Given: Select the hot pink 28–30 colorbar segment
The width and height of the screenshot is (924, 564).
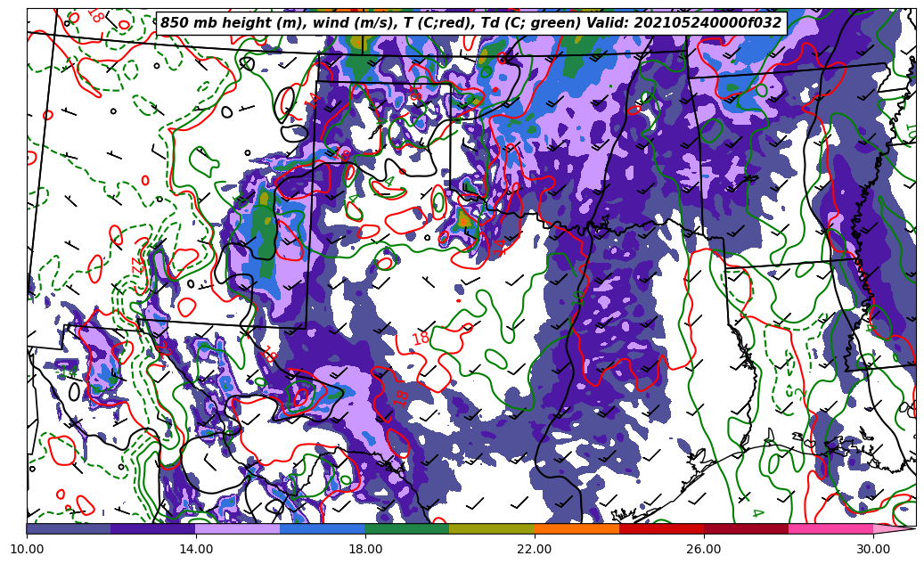Looking at the screenshot, I should point(830,528).
